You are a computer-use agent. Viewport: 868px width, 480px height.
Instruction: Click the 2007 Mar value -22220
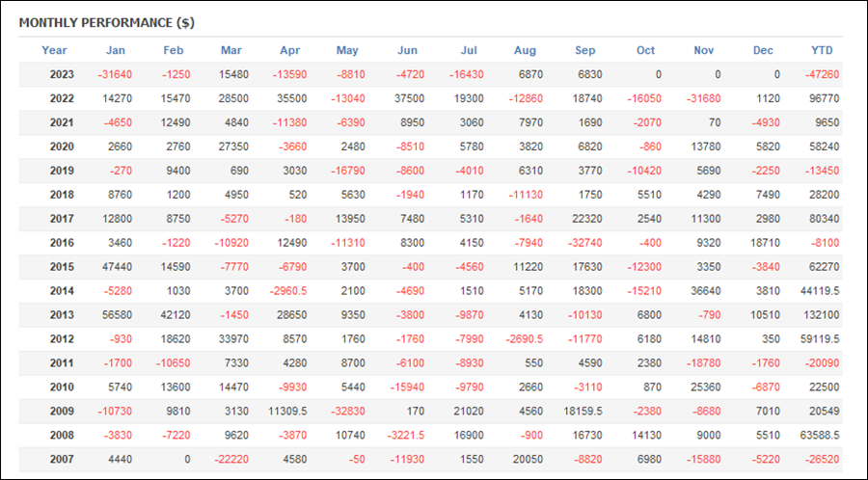tap(231, 459)
